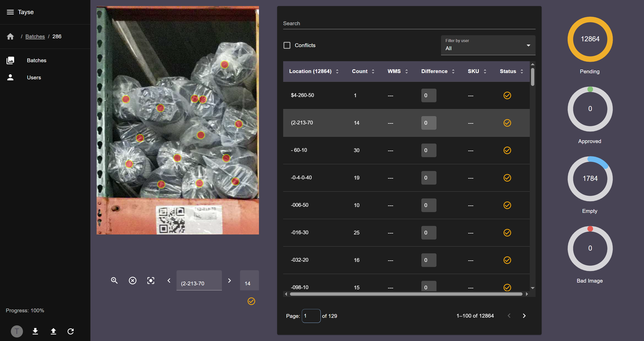Image resolution: width=644 pixels, height=341 pixels.
Task: Open the Filter by user dropdown
Action: click(488, 45)
